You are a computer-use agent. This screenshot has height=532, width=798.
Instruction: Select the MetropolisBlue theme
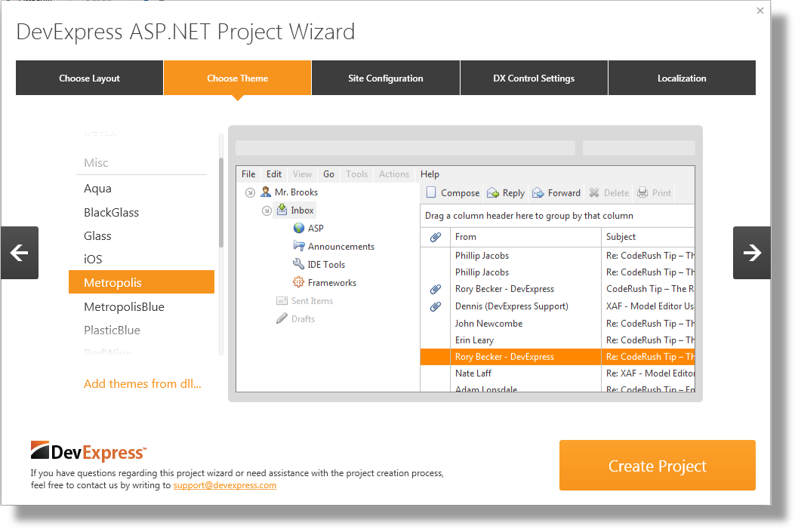(141, 306)
